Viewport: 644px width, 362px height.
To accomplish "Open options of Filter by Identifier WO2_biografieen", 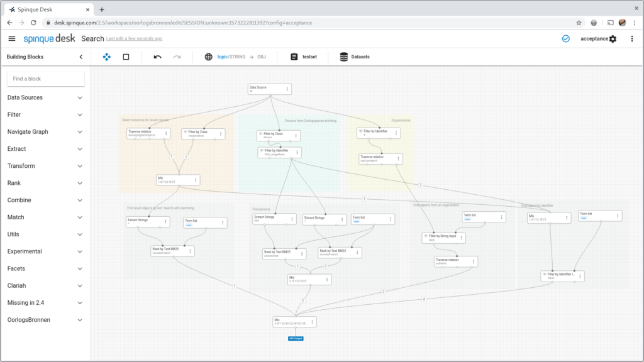I will pyautogui.click(x=297, y=152).
